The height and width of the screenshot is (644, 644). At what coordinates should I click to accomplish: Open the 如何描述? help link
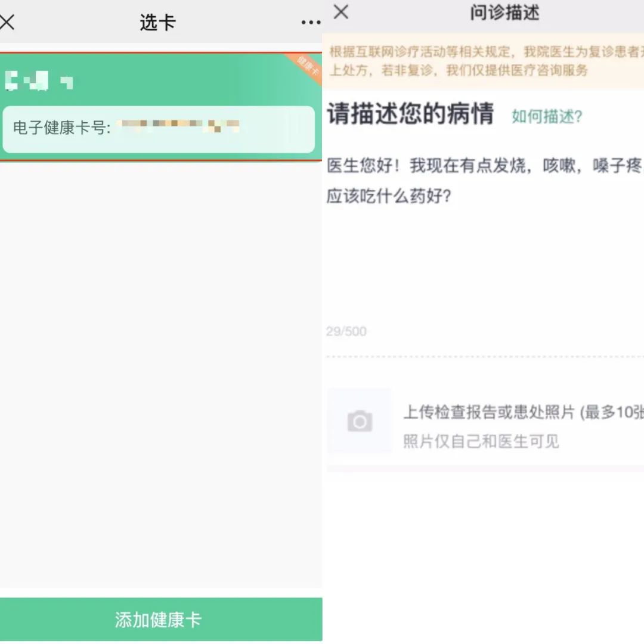tap(547, 117)
